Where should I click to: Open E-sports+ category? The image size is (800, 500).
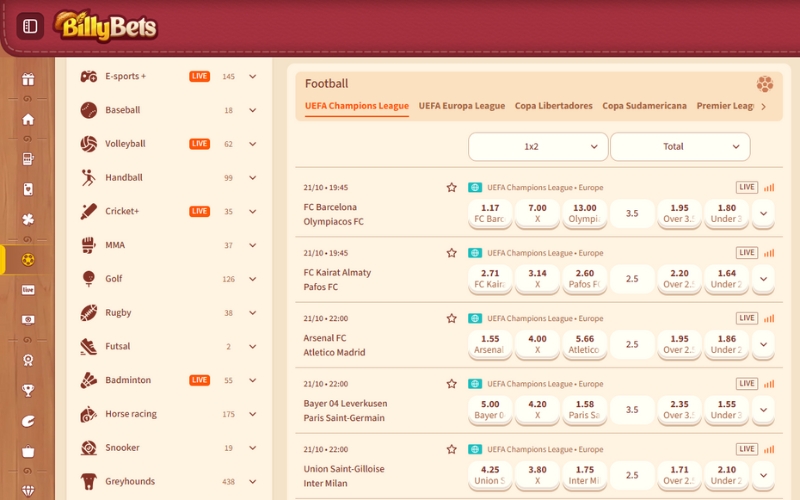(x=169, y=77)
